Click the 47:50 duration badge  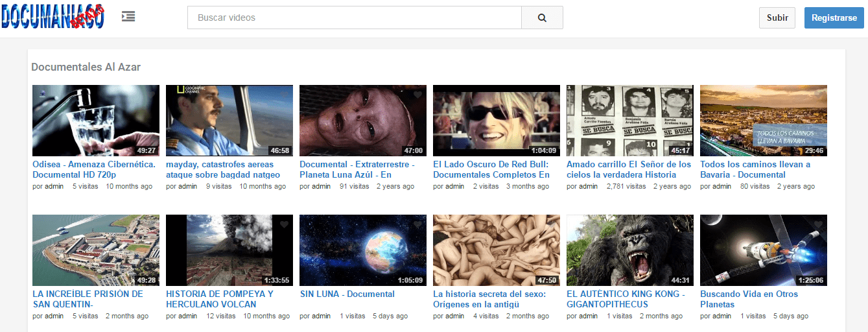(547, 280)
